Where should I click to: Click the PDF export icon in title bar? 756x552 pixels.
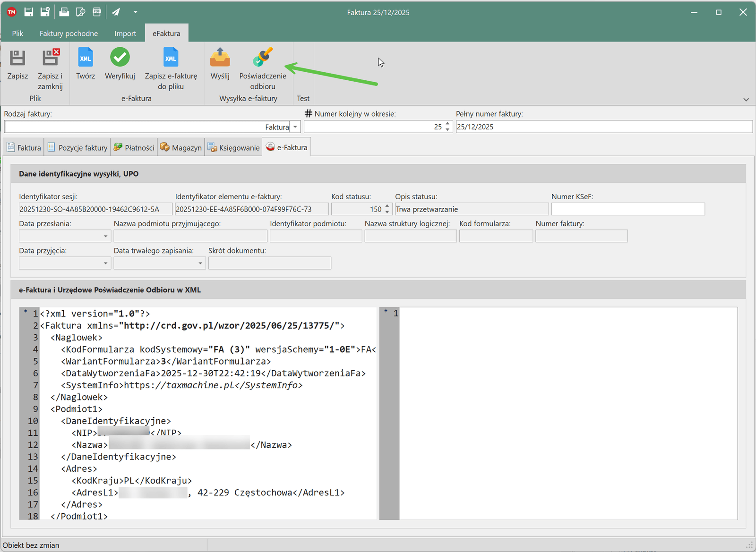pos(97,12)
